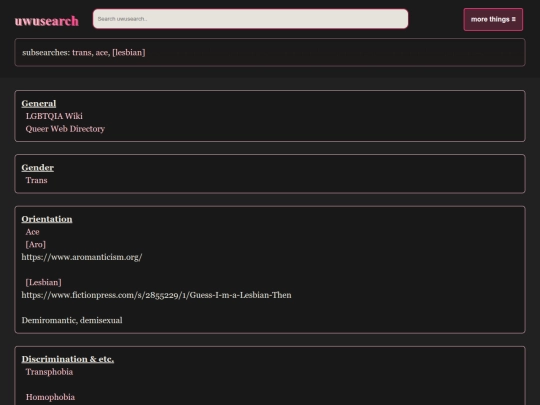Open the Ace link under Orientation
This screenshot has width=540, height=405.
(x=32, y=232)
